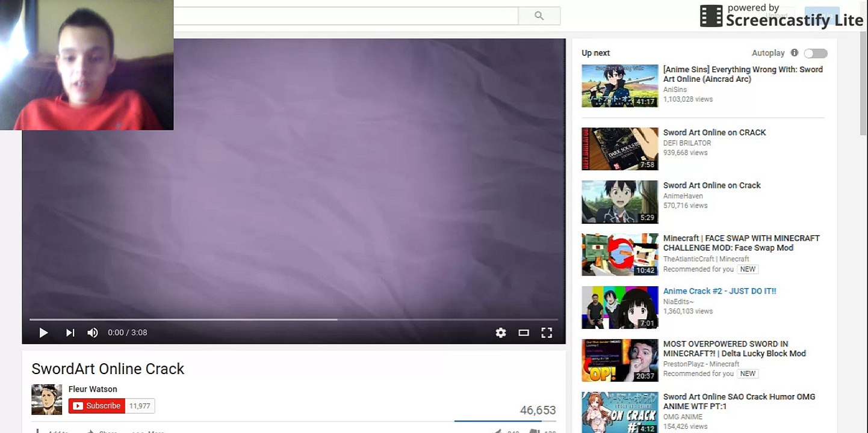
Task: Open Fleur Watson channel name link
Action: (x=93, y=389)
